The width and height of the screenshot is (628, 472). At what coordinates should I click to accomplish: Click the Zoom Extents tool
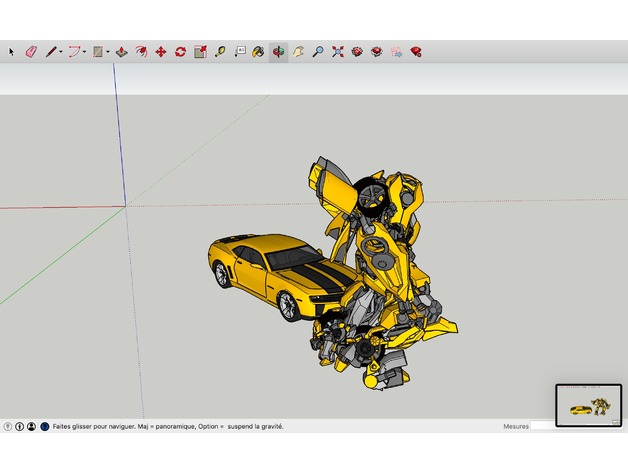[x=338, y=52]
